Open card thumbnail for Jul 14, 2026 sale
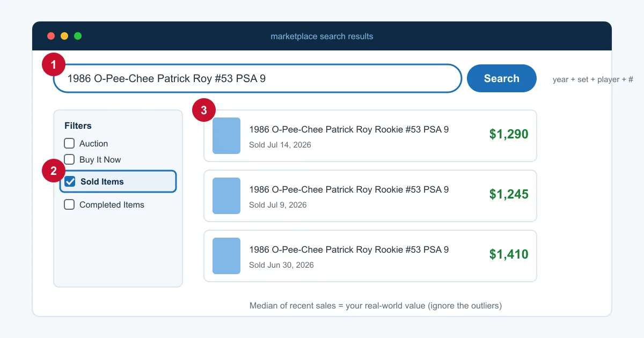The image size is (644, 338). pyautogui.click(x=226, y=136)
